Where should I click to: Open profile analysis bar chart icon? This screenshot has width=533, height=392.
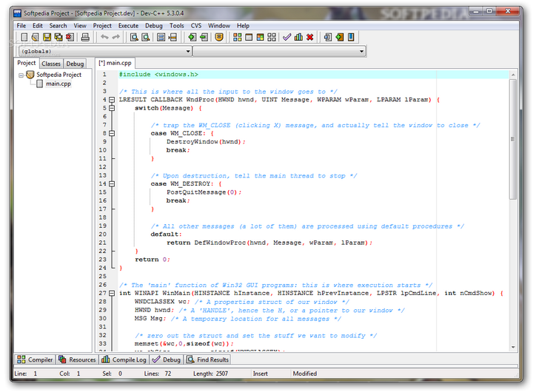[x=298, y=37]
